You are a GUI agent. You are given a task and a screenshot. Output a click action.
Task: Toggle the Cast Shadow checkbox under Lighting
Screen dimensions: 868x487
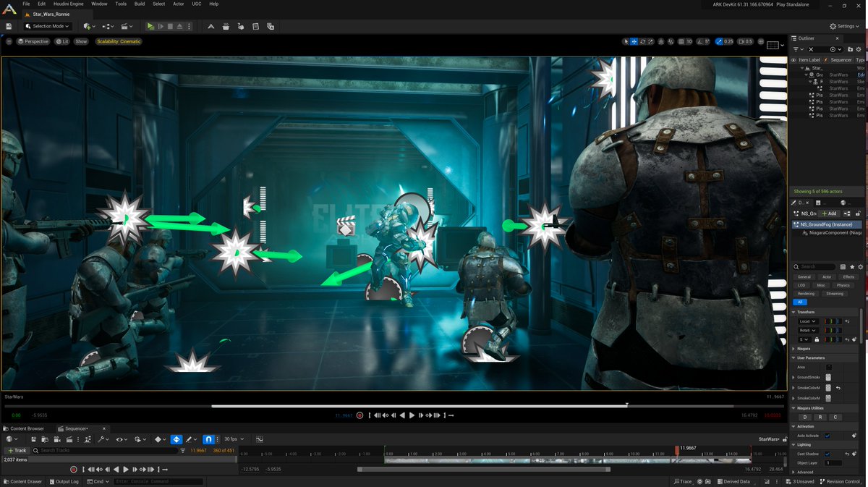click(x=829, y=454)
